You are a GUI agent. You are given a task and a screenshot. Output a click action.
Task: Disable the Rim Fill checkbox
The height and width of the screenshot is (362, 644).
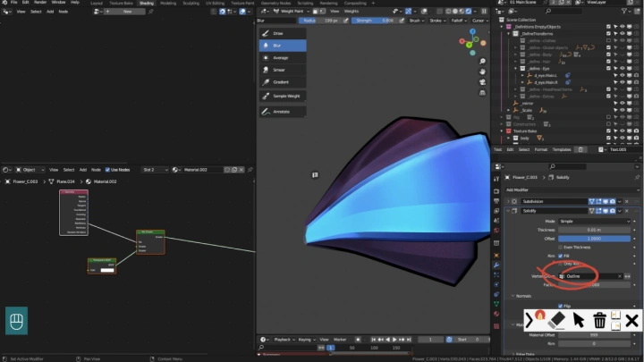point(562,255)
